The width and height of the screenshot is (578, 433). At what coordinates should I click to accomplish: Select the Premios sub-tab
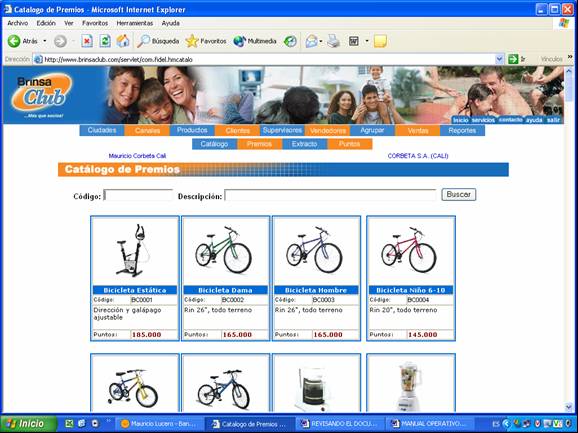[x=260, y=144]
